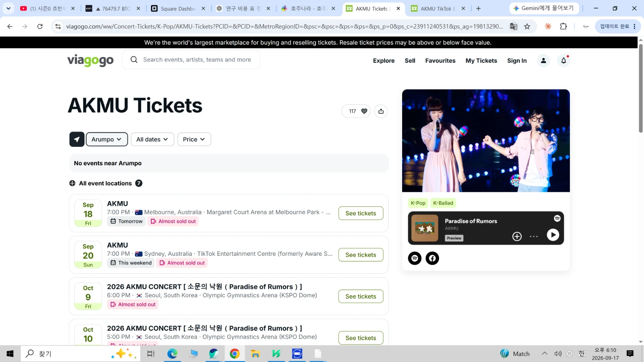The width and height of the screenshot is (644, 362).
Task: Click the Preview label in Spotify player
Action: coord(454,238)
